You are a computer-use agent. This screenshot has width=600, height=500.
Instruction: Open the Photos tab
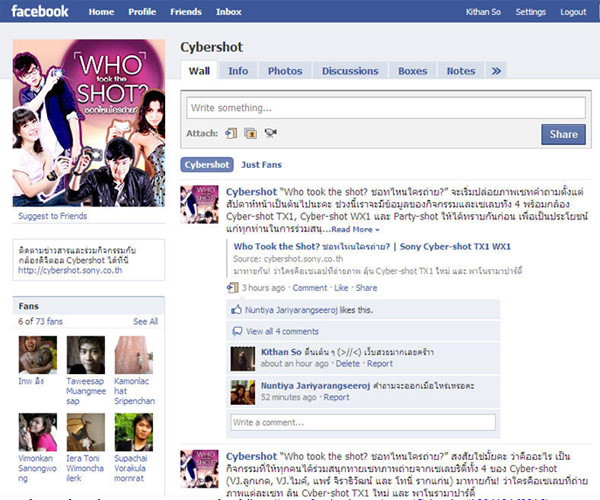pyautogui.click(x=285, y=71)
